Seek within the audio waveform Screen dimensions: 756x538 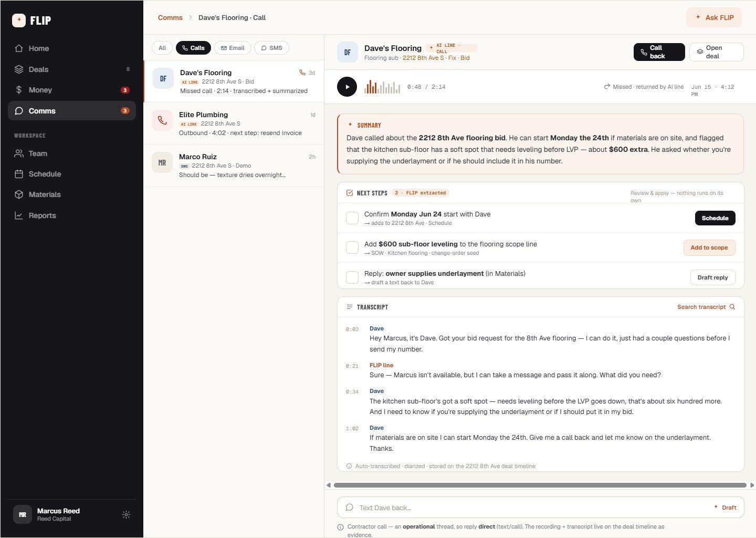click(382, 87)
